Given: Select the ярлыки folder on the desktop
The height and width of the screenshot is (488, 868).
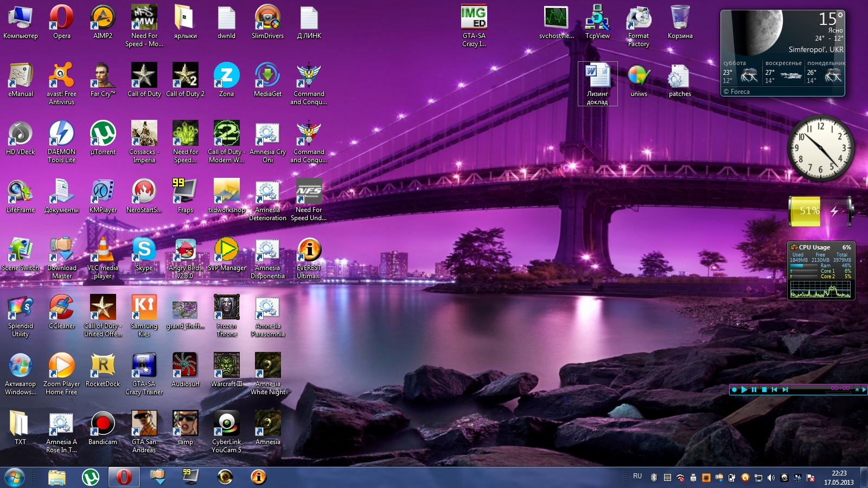Looking at the screenshot, I should coord(185,22).
